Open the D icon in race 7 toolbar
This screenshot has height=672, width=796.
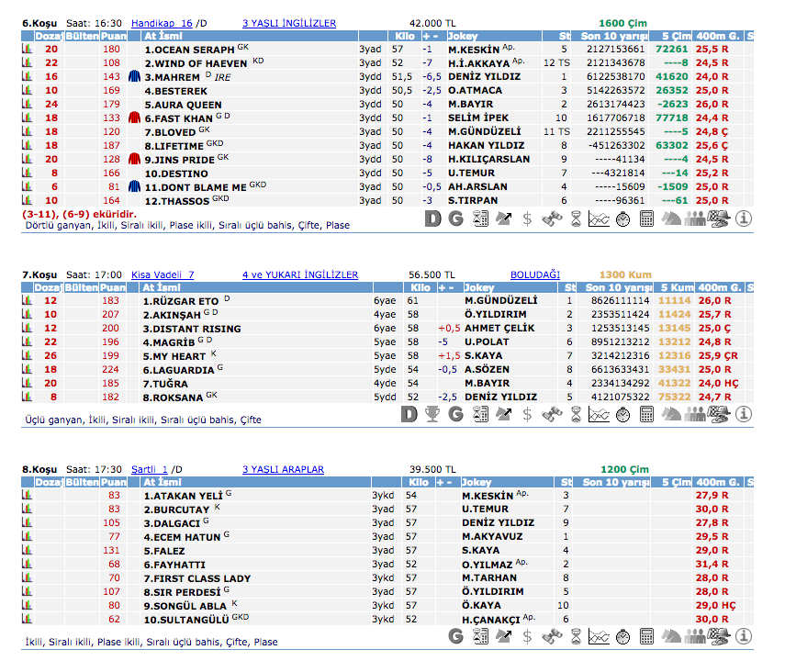click(x=410, y=415)
